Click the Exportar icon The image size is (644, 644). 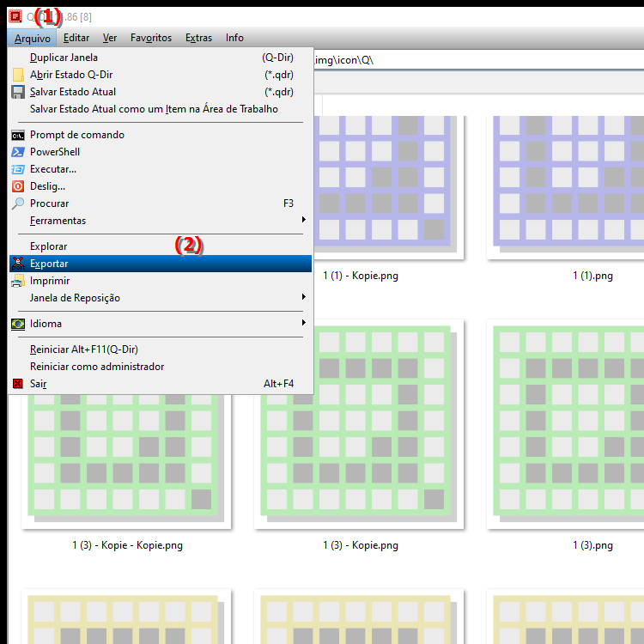(x=18, y=264)
